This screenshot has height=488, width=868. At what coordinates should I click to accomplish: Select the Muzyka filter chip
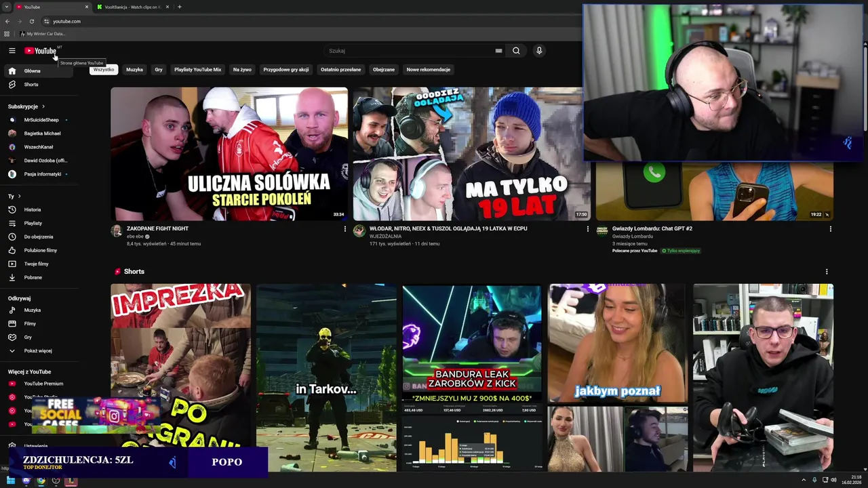point(134,69)
